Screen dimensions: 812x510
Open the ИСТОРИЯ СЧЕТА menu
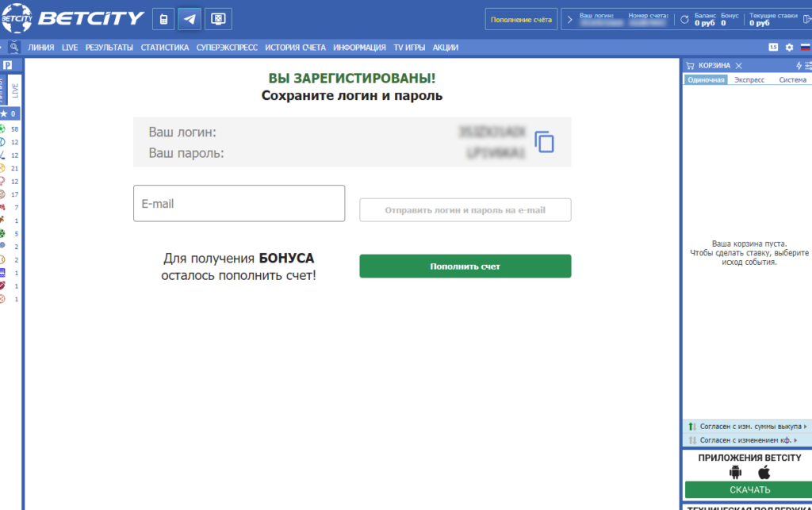295,48
